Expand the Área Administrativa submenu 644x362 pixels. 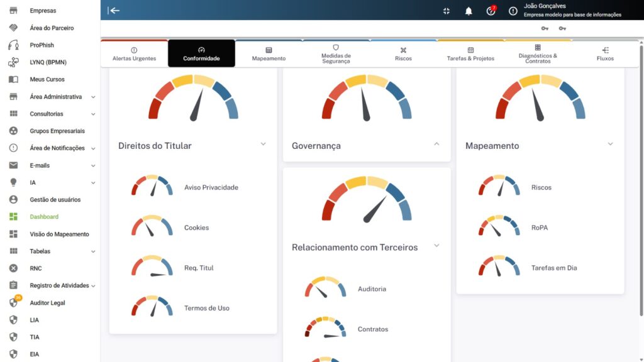point(93,97)
